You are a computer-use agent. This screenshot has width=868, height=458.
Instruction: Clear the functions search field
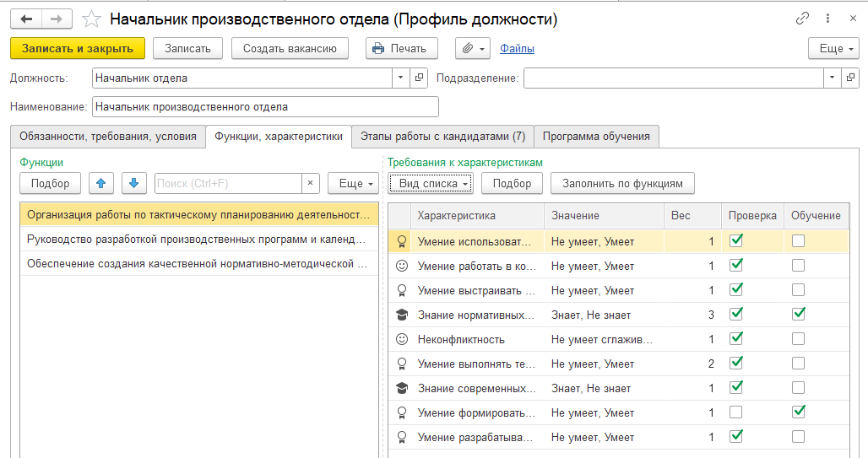(311, 183)
